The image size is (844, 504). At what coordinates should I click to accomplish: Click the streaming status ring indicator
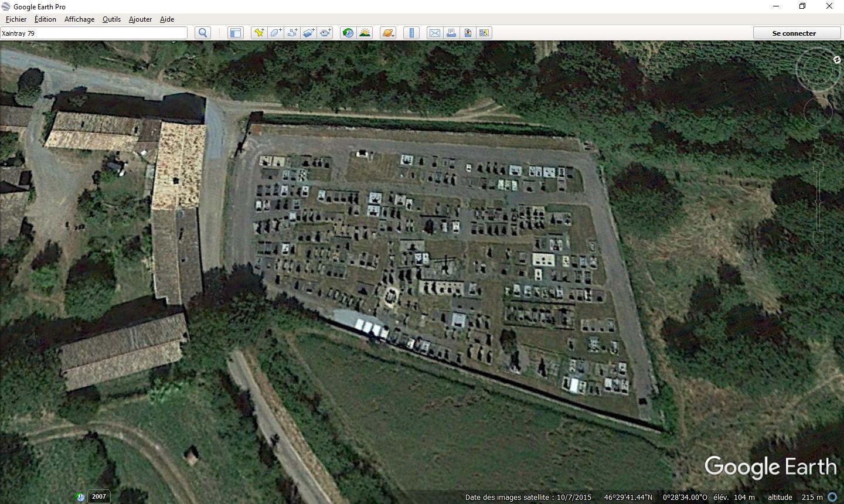pos(832,497)
